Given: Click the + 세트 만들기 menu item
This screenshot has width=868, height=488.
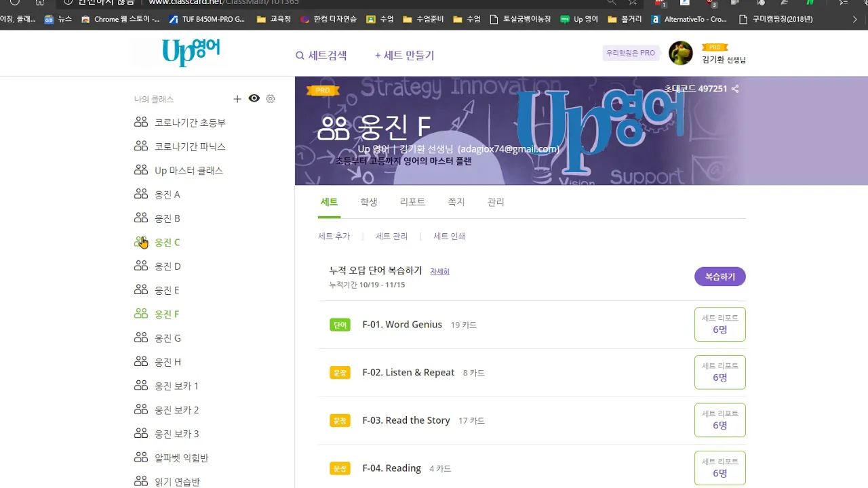Looking at the screenshot, I should point(404,56).
